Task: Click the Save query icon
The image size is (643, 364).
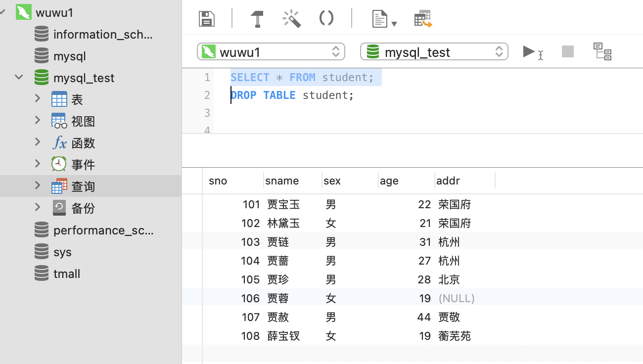Action: pyautogui.click(x=206, y=19)
